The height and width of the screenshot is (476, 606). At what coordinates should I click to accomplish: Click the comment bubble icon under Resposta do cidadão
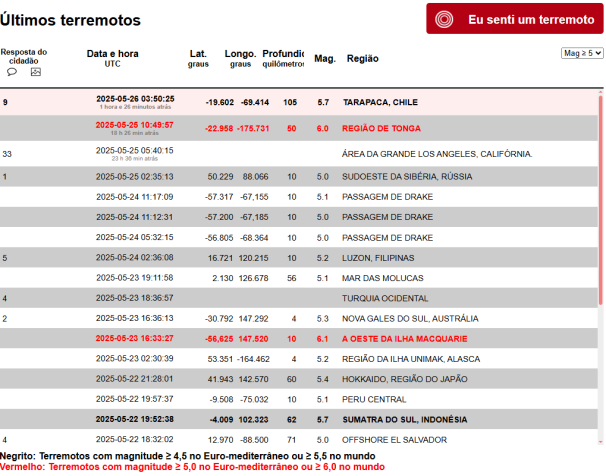click(12, 72)
